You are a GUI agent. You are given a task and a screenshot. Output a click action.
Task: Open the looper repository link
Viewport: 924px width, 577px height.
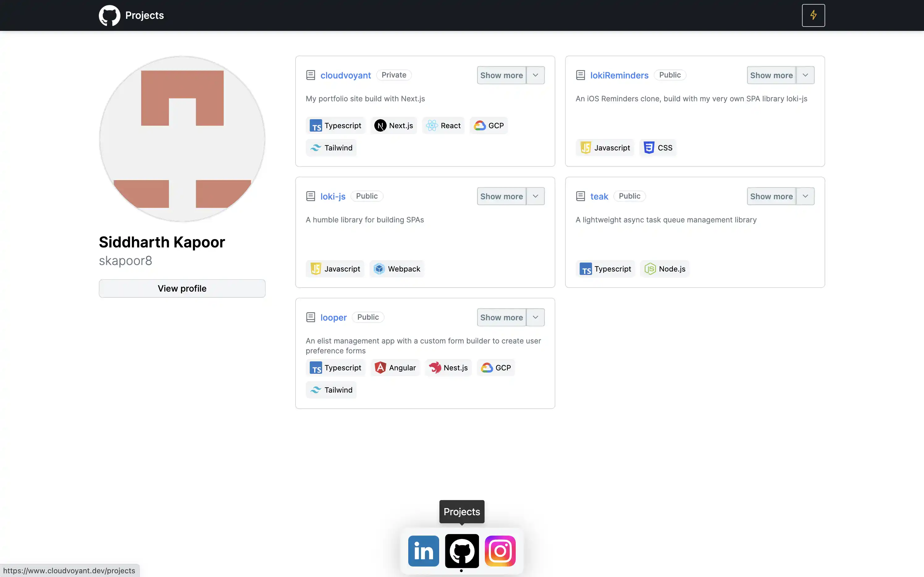tap(333, 317)
